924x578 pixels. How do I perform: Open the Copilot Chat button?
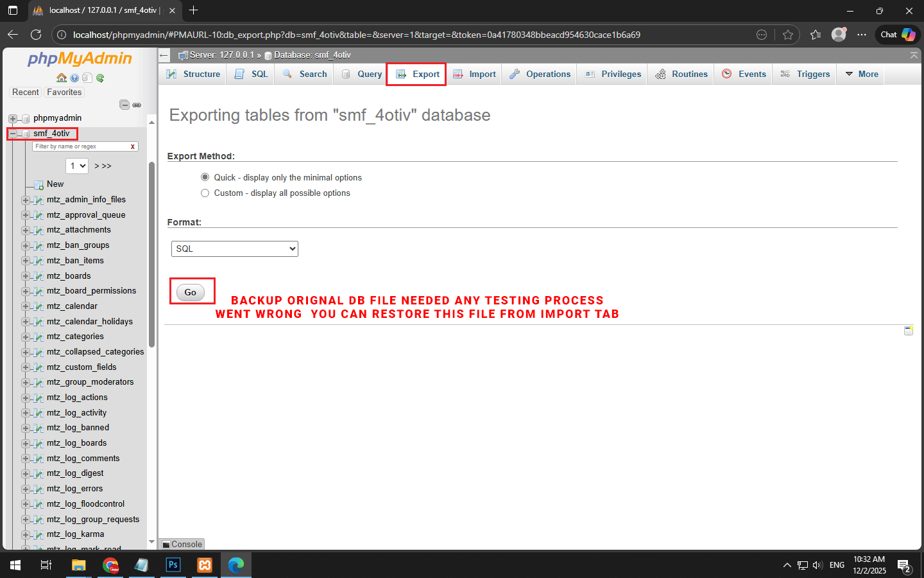[x=898, y=35]
